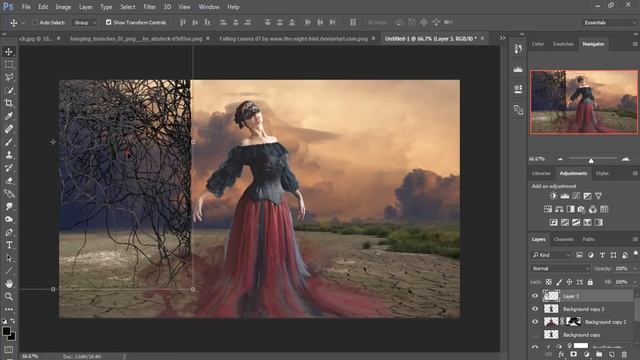Add an Invert adjustment
Viewport: 640px width, 360px height.
tap(553, 222)
